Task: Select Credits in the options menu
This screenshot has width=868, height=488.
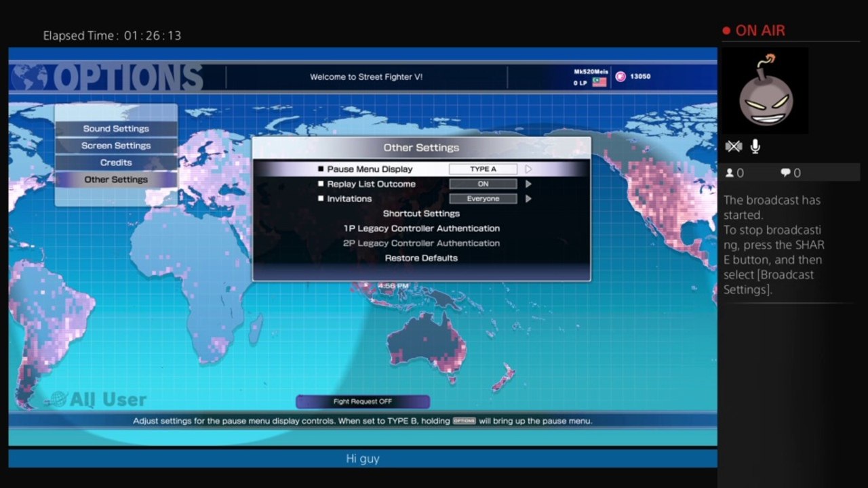Action: click(116, 163)
